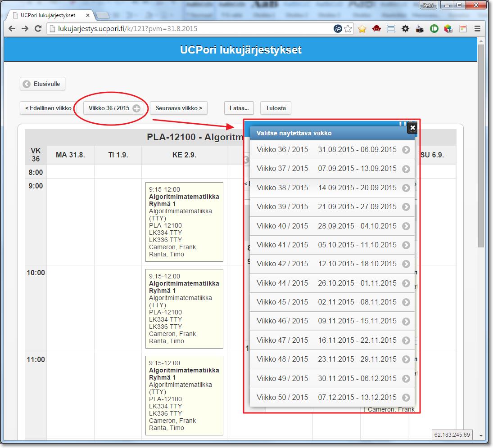Open the 11:00 Algoritmimatematiikka Ryhmä 1 entry
This screenshot has width=493, height=448.
tap(184, 395)
